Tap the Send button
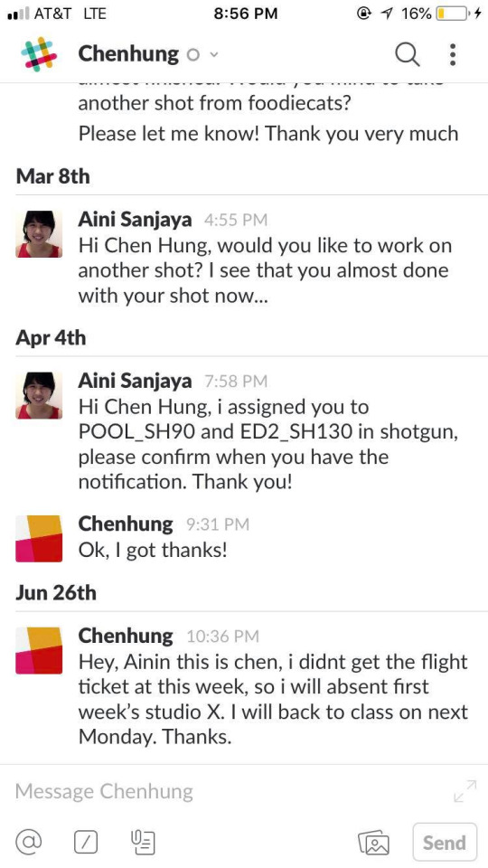The width and height of the screenshot is (488, 868). coord(445,843)
